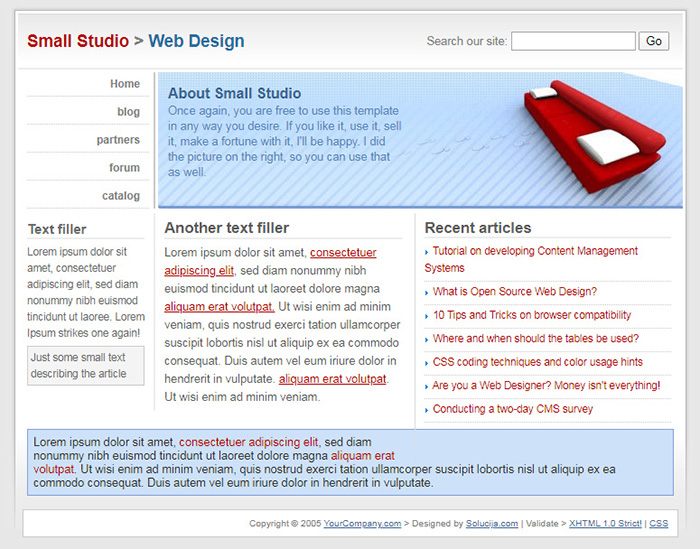Open the Tutorial on developing Content Management Systems article
The image size is (700, 549).
[531, 259]
